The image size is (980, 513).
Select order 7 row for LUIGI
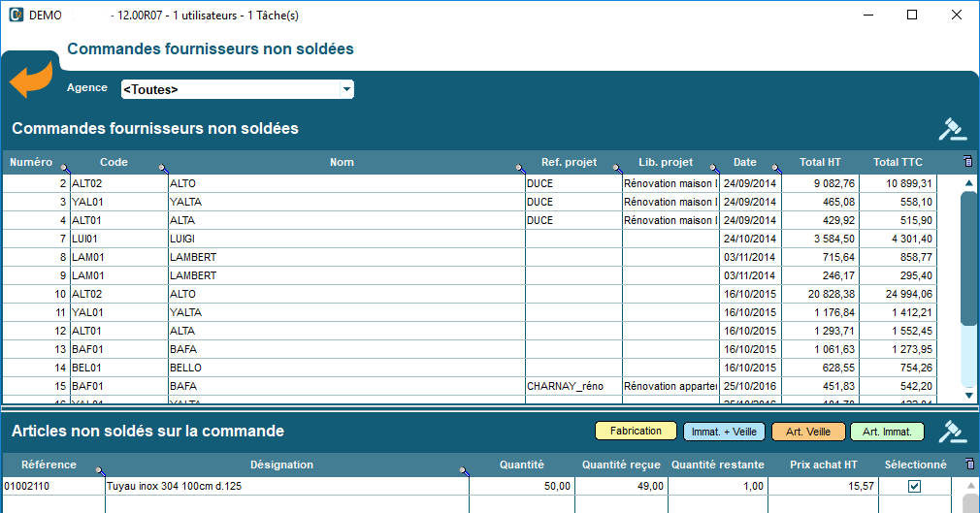tap(291, 239)
